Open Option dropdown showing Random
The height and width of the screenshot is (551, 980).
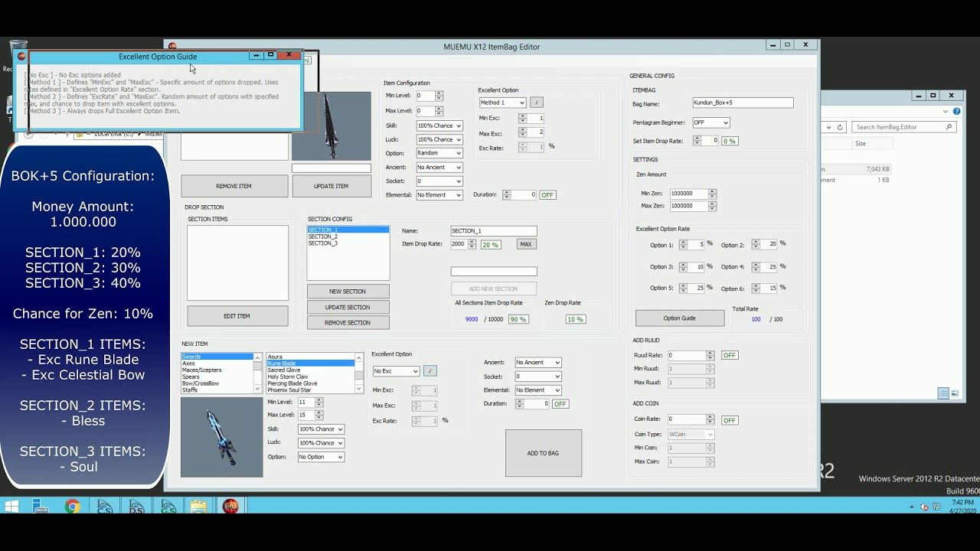[439, 153]
